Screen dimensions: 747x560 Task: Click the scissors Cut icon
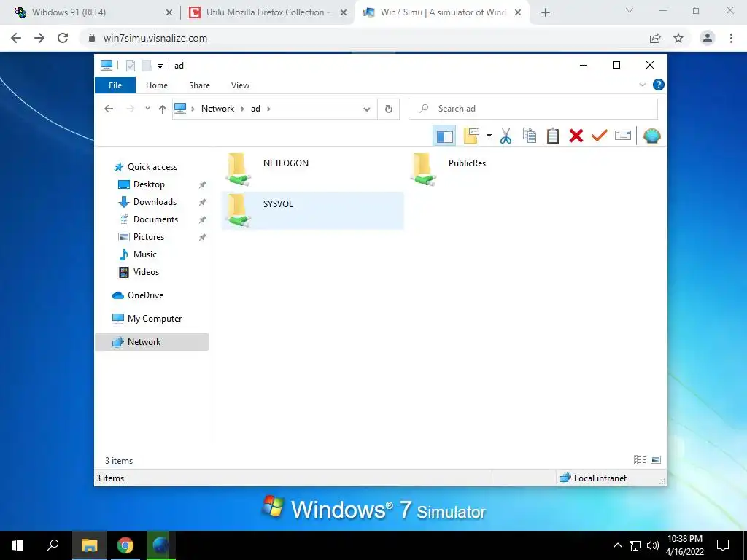[x=506, y=136]
